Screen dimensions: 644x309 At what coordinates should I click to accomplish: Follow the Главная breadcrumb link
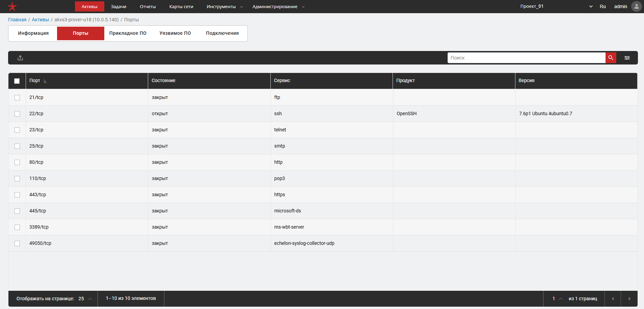(x=17, y=20)
